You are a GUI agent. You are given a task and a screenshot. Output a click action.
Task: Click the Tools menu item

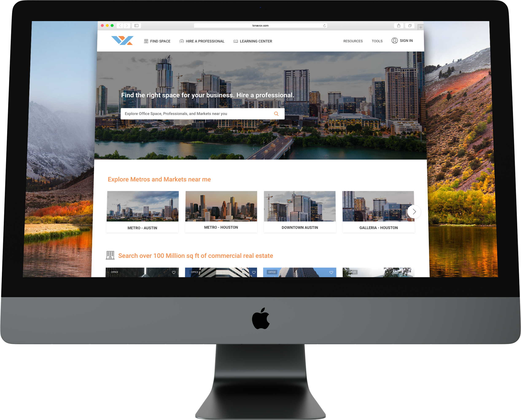[x=377, y=41]
